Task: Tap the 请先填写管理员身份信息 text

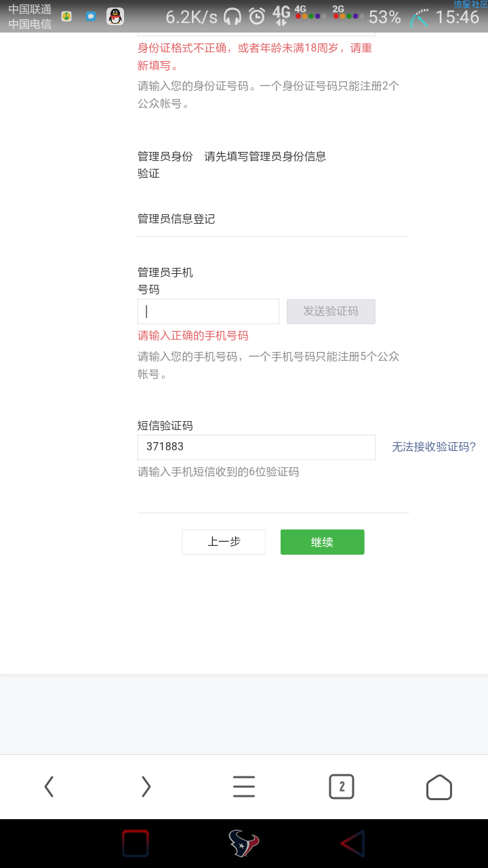Action: [x=265, y=156]
